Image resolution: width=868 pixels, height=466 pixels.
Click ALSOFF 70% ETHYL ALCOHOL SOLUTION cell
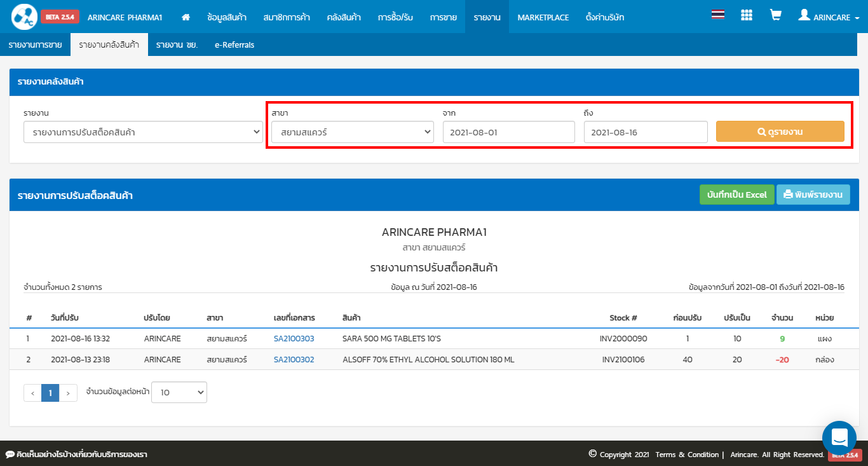428,359
